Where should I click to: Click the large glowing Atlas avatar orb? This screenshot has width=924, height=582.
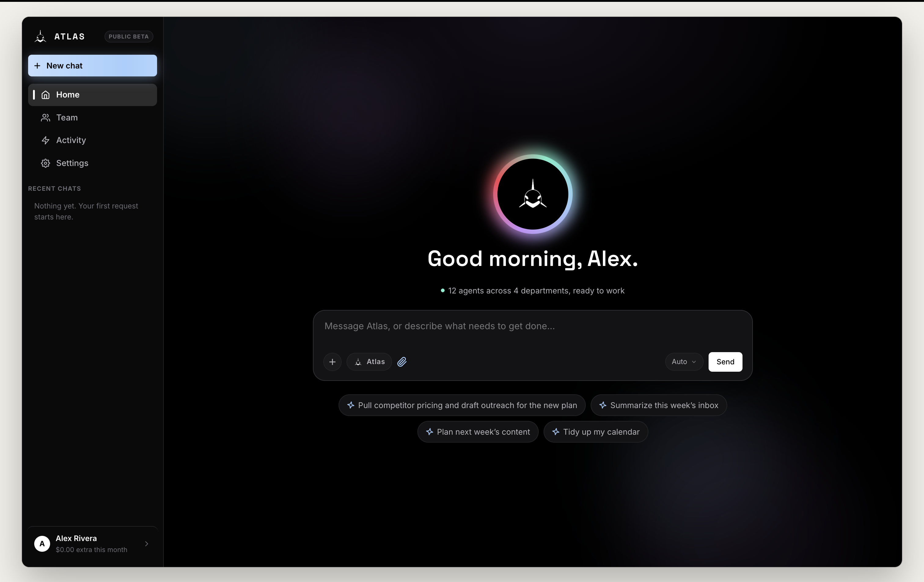click(533, 194)
